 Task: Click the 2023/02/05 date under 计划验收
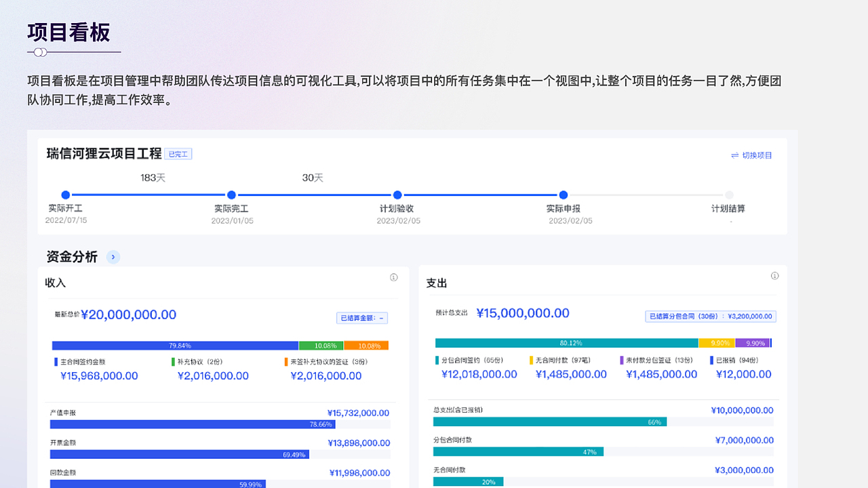point(398,221)
